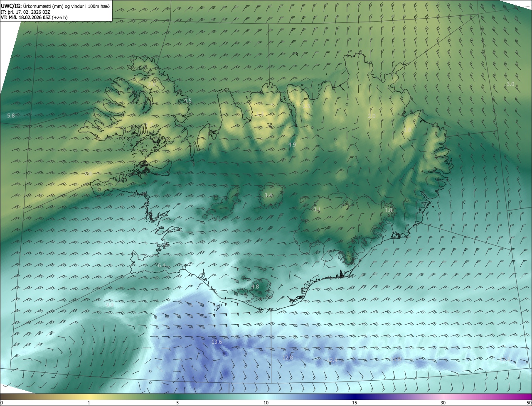Click the valid time line 'VT: Mið. 18.02.2026 05Z (+26 h)'
The height and width of the screenshot is (406, 532).
point(34,17)
